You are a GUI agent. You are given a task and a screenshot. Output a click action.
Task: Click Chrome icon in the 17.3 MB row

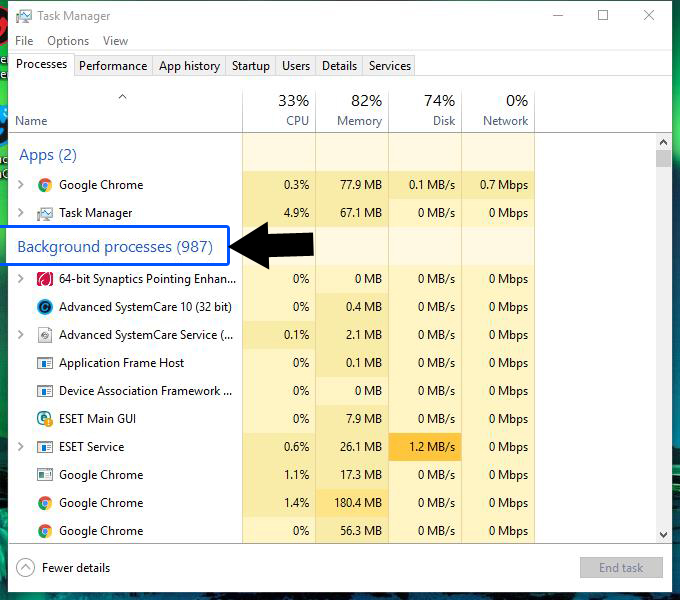coord(45,475)
